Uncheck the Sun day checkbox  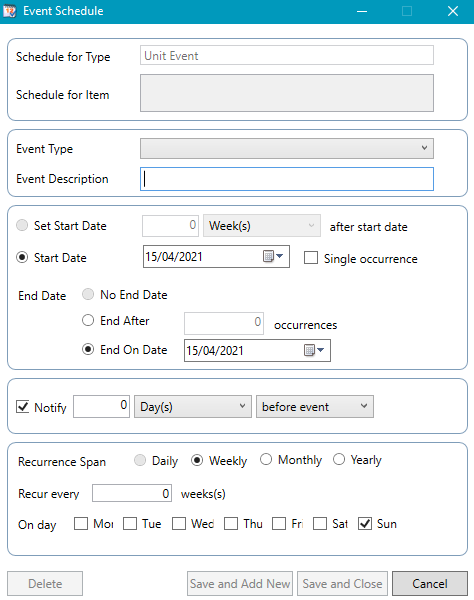click(365, 523)
